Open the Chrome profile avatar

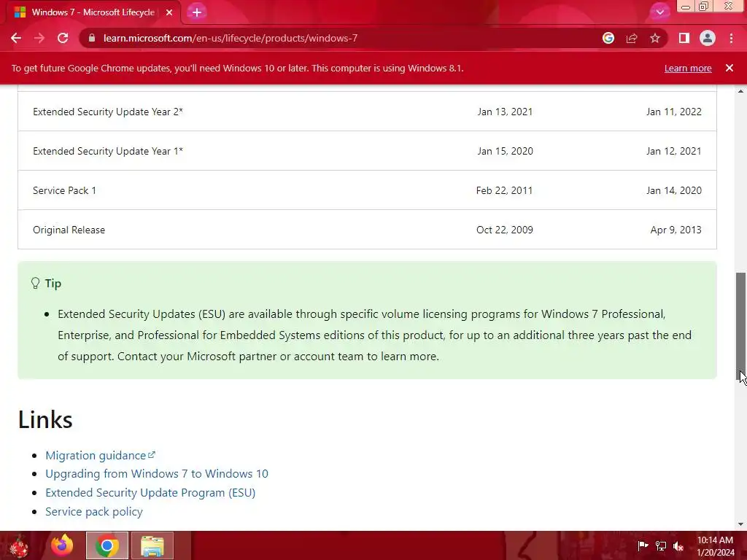click(708, 38)
